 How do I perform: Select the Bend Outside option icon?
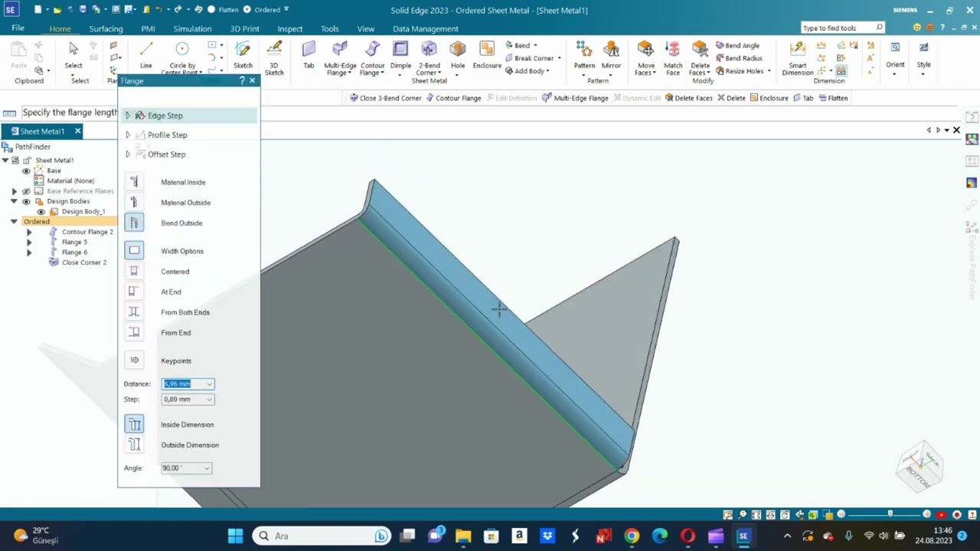[x=134, y=223]
